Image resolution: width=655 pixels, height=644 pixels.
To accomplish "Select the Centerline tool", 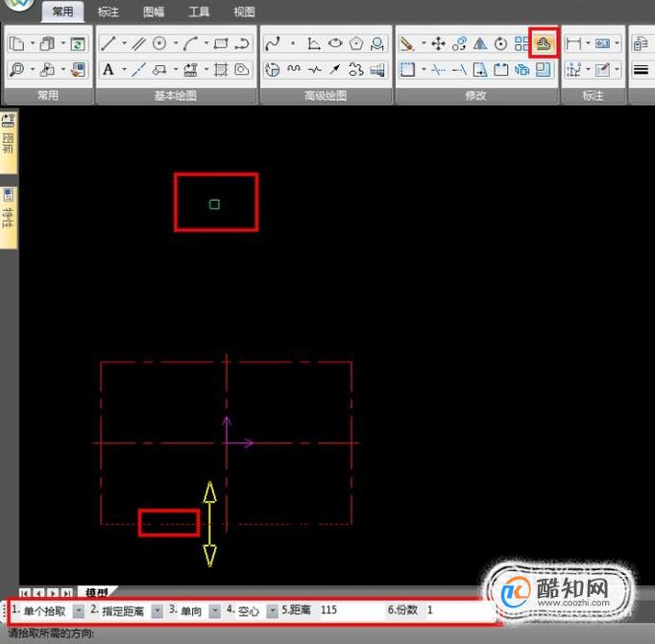I will pos(138,69).
